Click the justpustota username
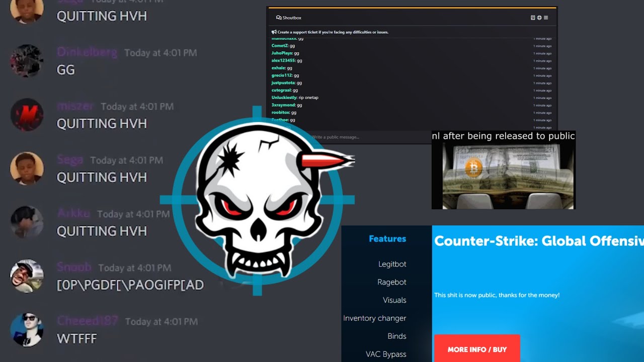Image resolution: width=644 pixels, height=362 pixels. (283, 83)
